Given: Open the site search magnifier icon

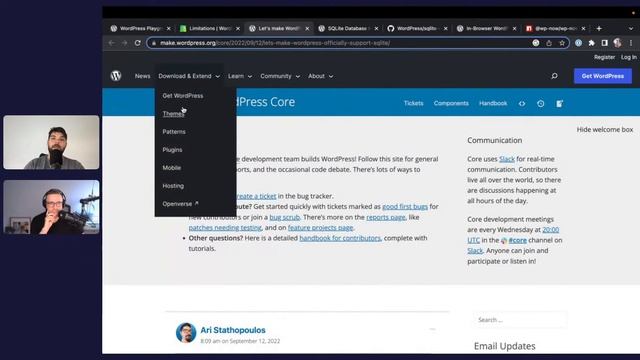Looking at the screenshot, I should point(554,76).
